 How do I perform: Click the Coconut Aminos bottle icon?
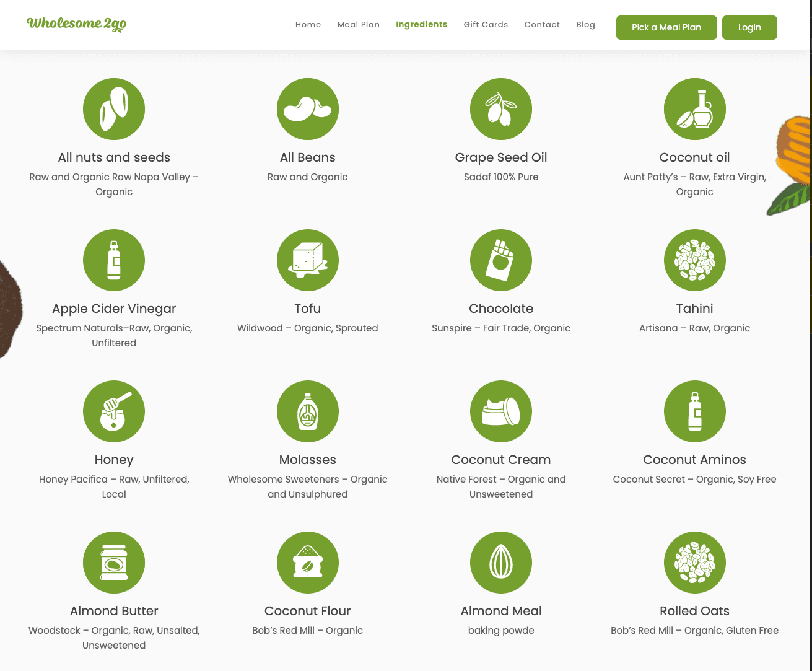tap(695, 411)
